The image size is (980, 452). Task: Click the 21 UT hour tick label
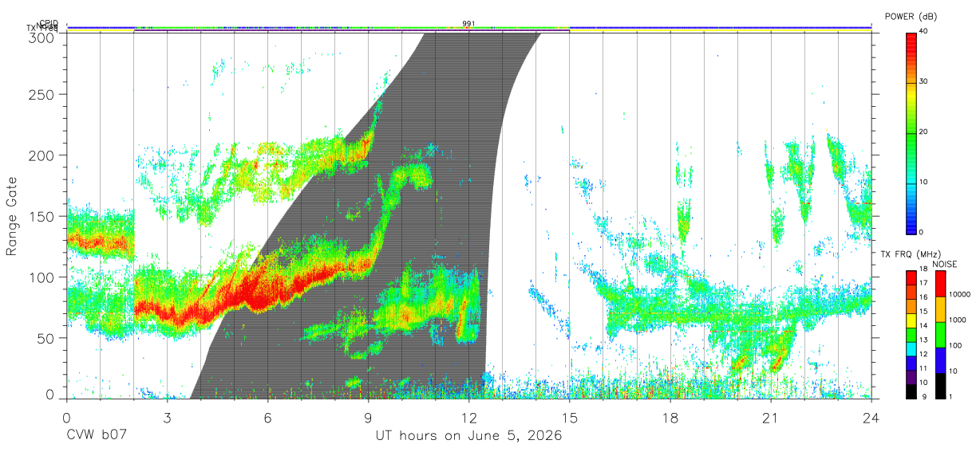pyautogui.click(x=770, y=417)
